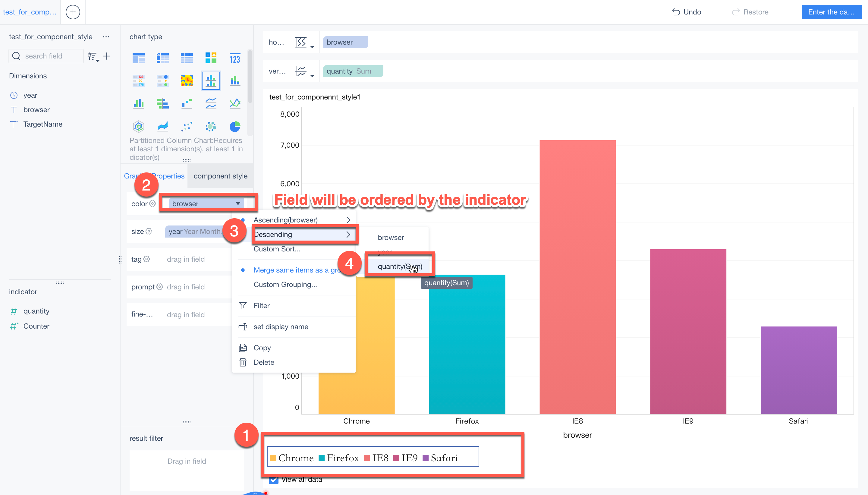The width and height of the screenshot is (868, 495).
Task: Click the add field plus icon
Action: [107, 56]
